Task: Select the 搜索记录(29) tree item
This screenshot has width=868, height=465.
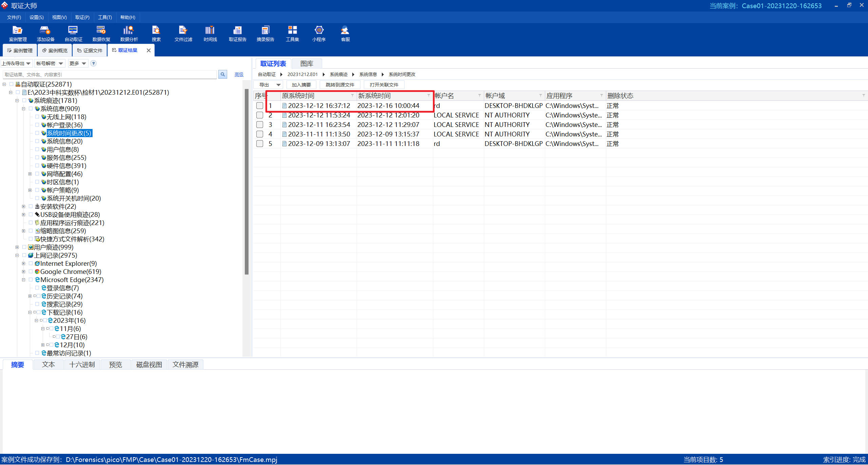Action: coord(64,304)
